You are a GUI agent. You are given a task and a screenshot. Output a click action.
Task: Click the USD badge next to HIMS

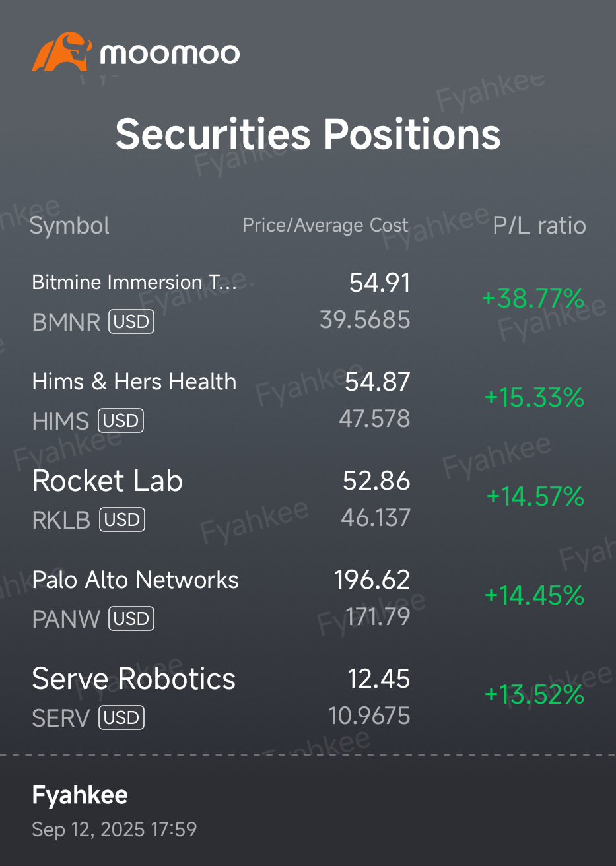[x=121, y=420]
